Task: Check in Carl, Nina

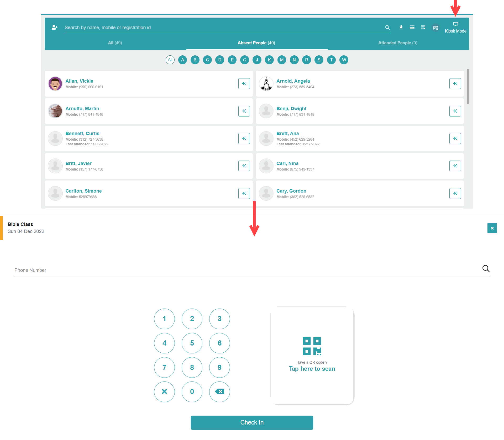Action: coord(455,166)
